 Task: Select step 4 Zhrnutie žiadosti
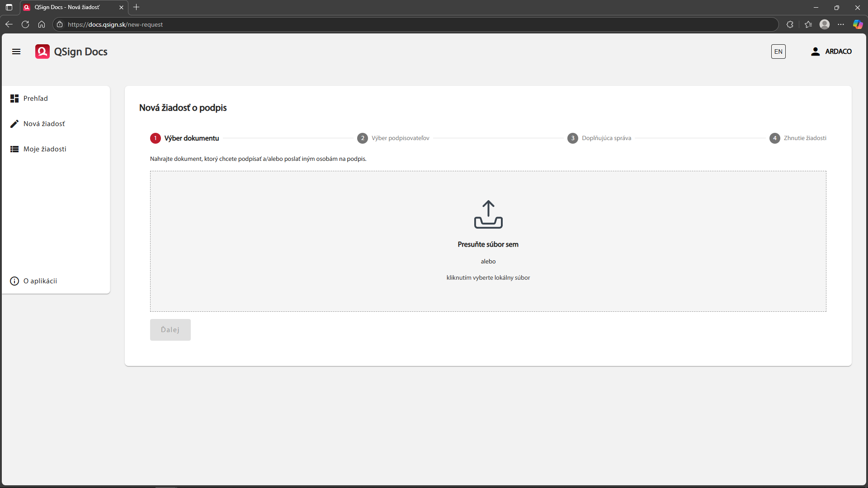797,138
